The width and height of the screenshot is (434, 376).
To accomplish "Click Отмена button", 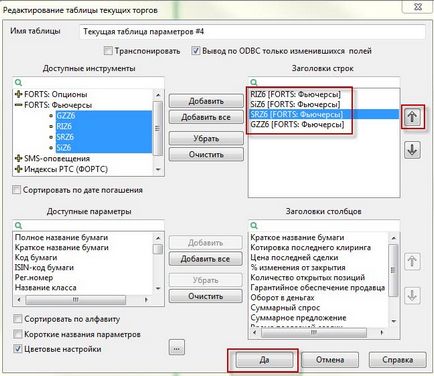I will tap(330, 360).
